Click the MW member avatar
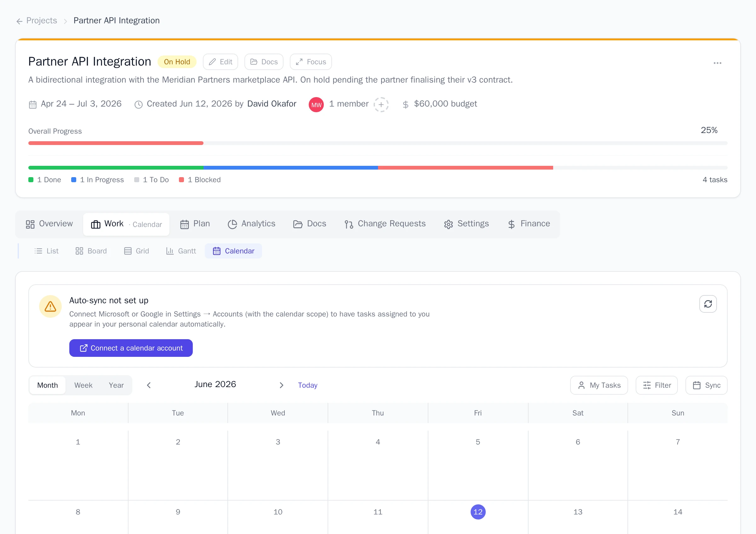Viewport: 756px width, 534px height. point(316,104)
